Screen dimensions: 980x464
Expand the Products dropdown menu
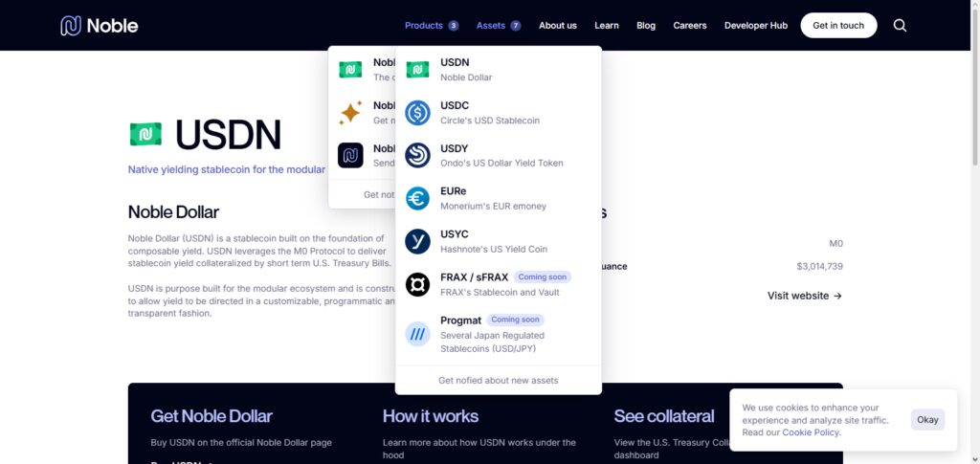(x=432, y=26)
